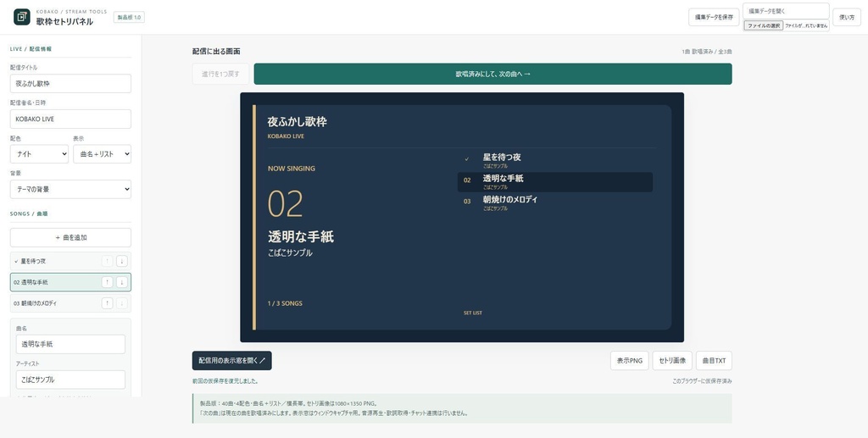Viewport: 868px width, 438px height.
Task: Move 透明な手紙 up with arrow icon
Action: point(108,282)
